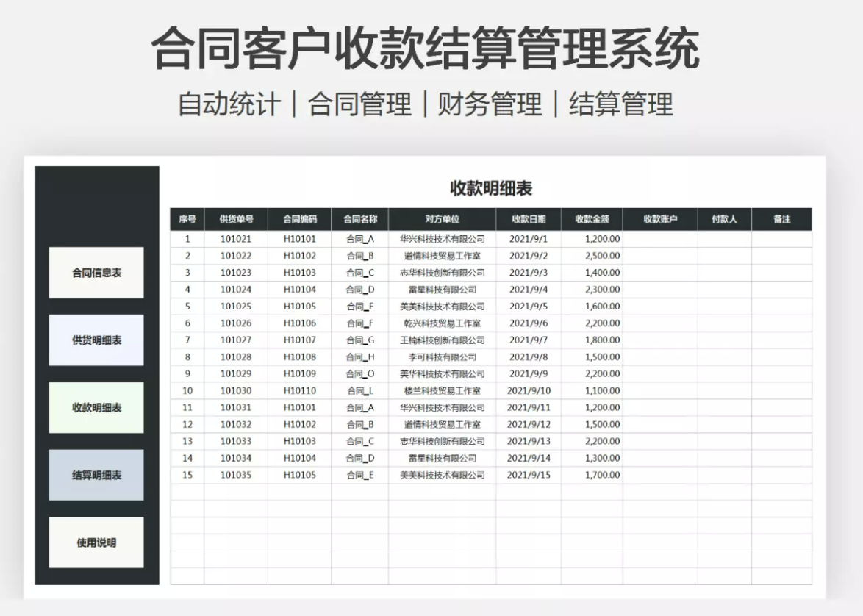The height and width of the screenshot is (616, 863).
Task: Select the date cell 2021/9/4
Action: click(x=529, y=290)
